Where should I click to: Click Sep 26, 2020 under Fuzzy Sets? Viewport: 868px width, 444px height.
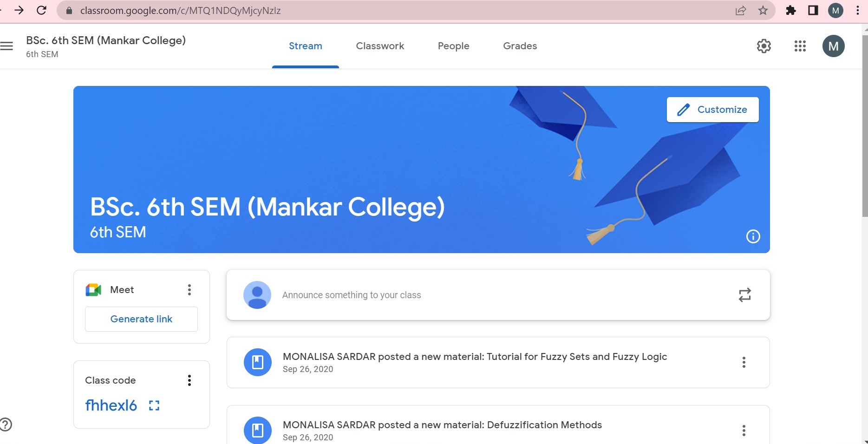point(308,369)
